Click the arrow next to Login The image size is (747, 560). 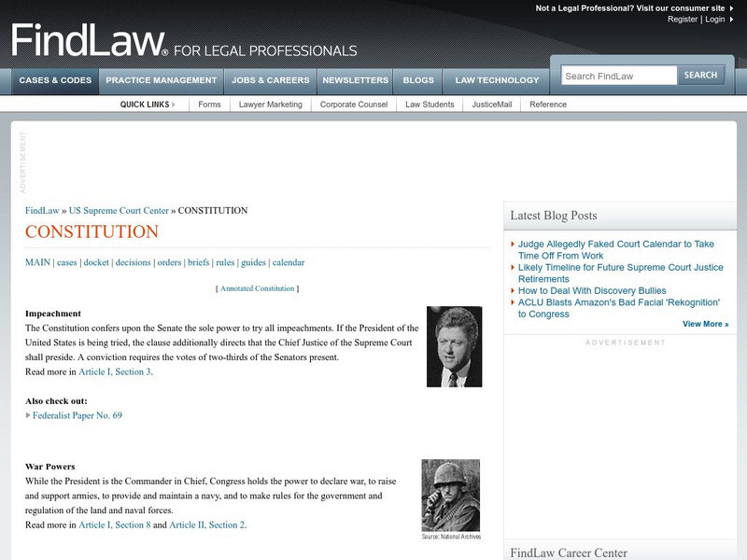[x=732, y=20]
